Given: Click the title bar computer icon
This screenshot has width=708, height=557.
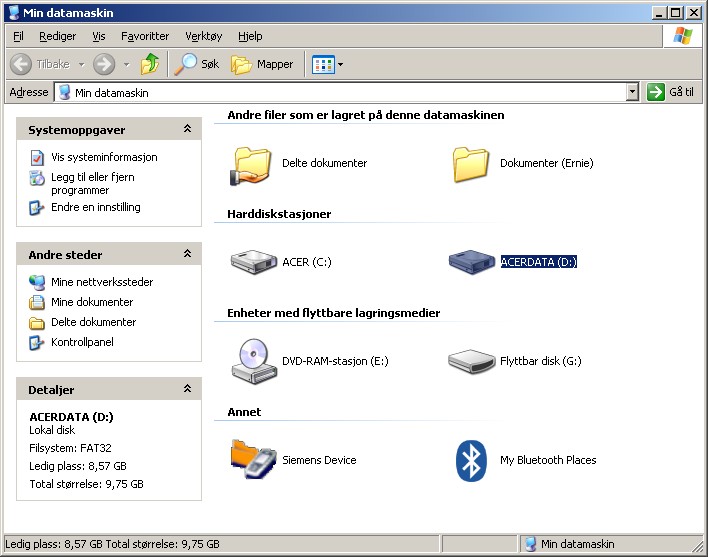Looking at the screenshot, I should [14, 12].
